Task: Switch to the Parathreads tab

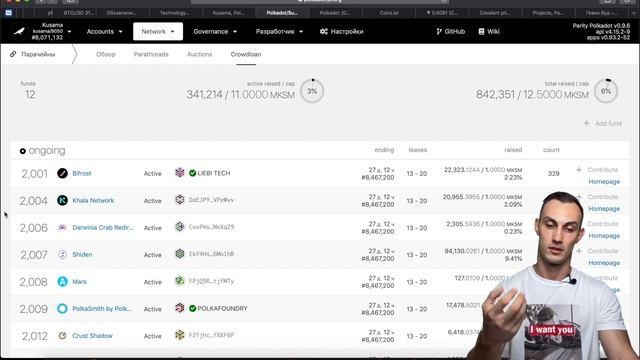Action: coord(151,54)
